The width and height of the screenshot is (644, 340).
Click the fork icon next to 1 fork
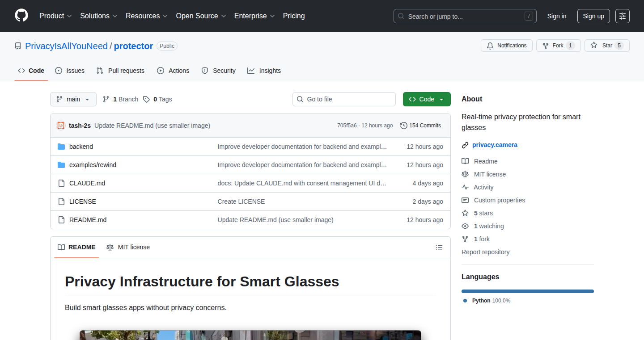(x=465, y=239)
